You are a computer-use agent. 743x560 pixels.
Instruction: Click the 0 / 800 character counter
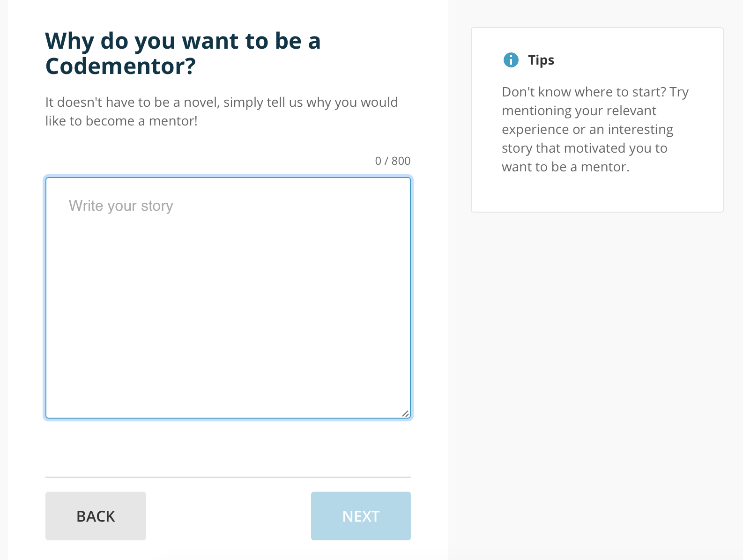(393, 161)
